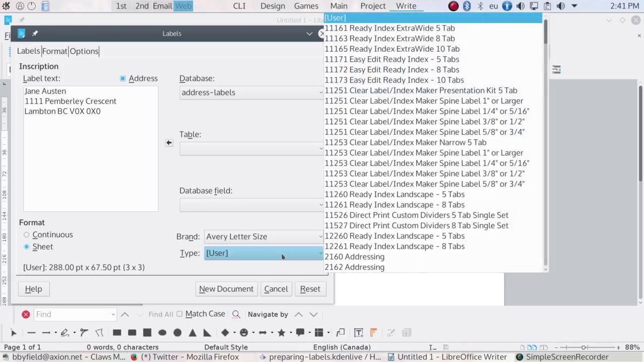Open the blue Bluetooth tray icon
This screenshot has width=644, height=362.
[467, 6]
